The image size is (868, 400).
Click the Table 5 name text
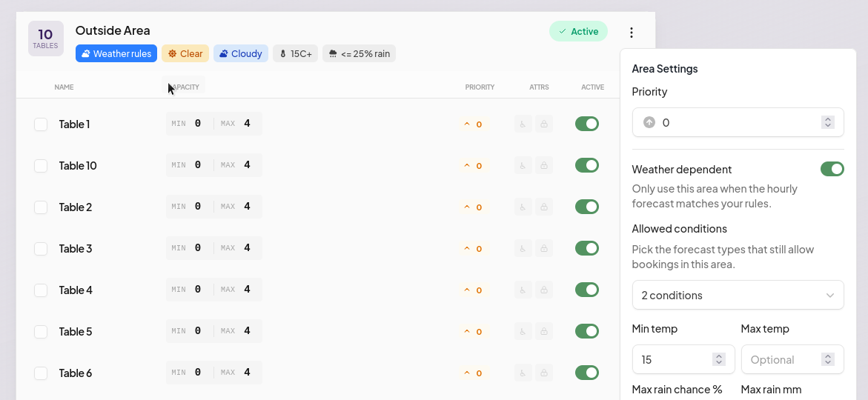[x=76, y=331]
